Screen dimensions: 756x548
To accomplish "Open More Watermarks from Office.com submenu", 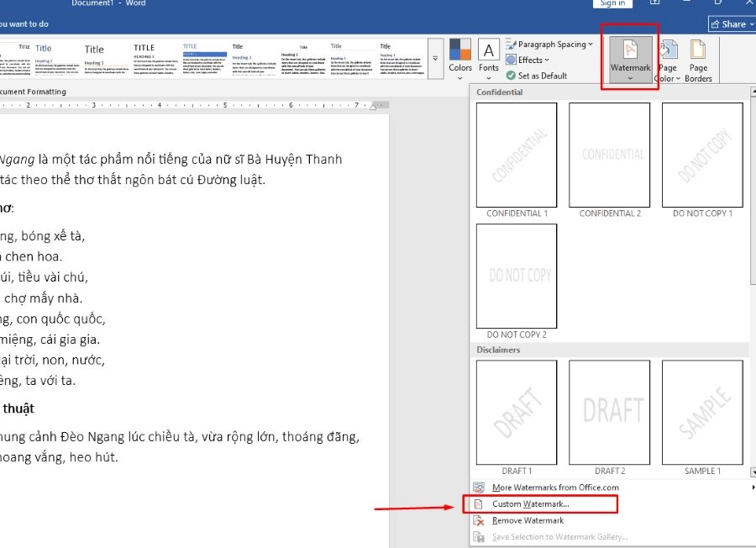I will click(555, 487).
